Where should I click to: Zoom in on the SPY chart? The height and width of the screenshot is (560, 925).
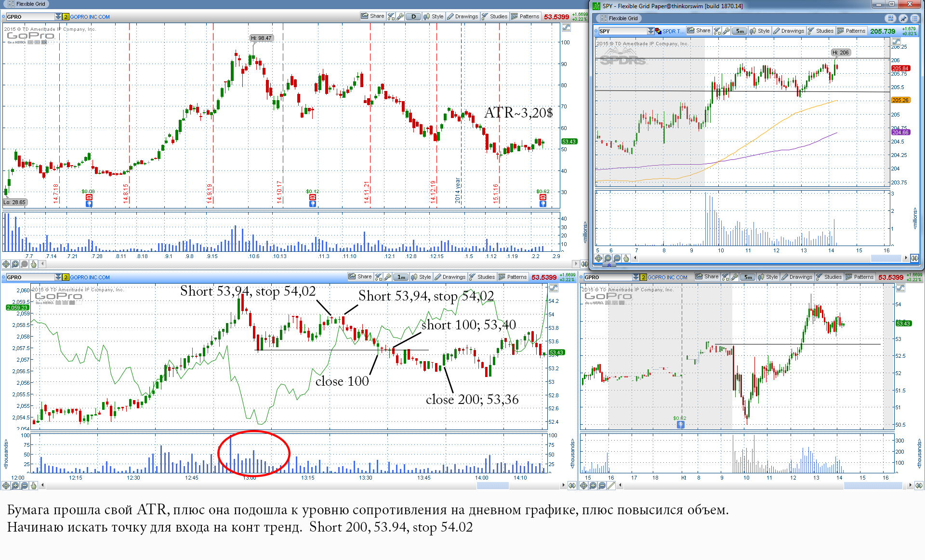pos(608,258)
